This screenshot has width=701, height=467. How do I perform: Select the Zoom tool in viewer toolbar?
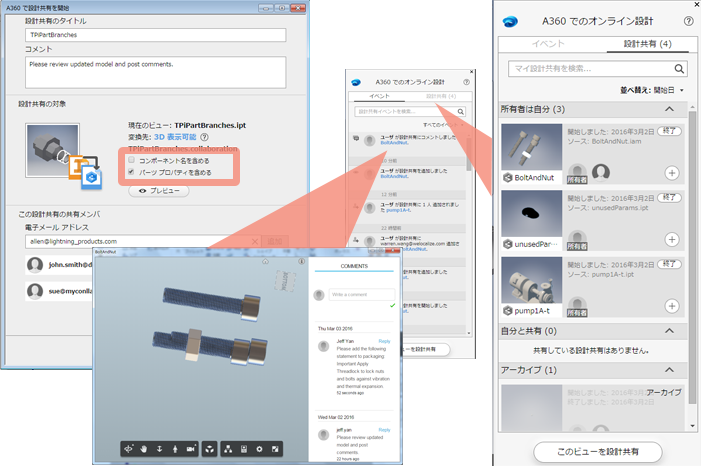(x=160, y=449)
